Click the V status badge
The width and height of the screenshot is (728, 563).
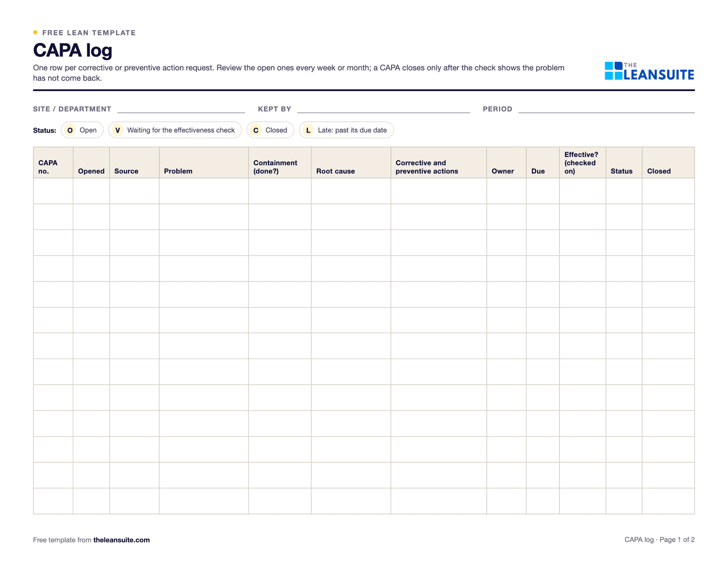(x=118, y=130)
